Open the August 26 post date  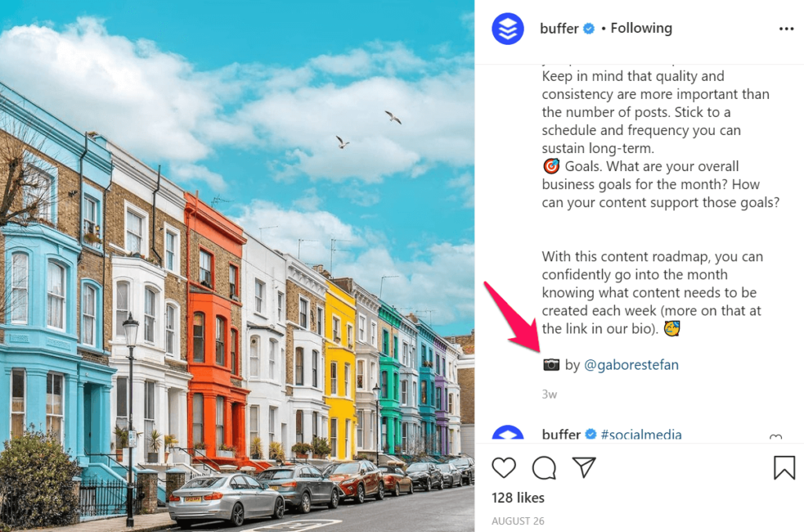coord(518,521)
